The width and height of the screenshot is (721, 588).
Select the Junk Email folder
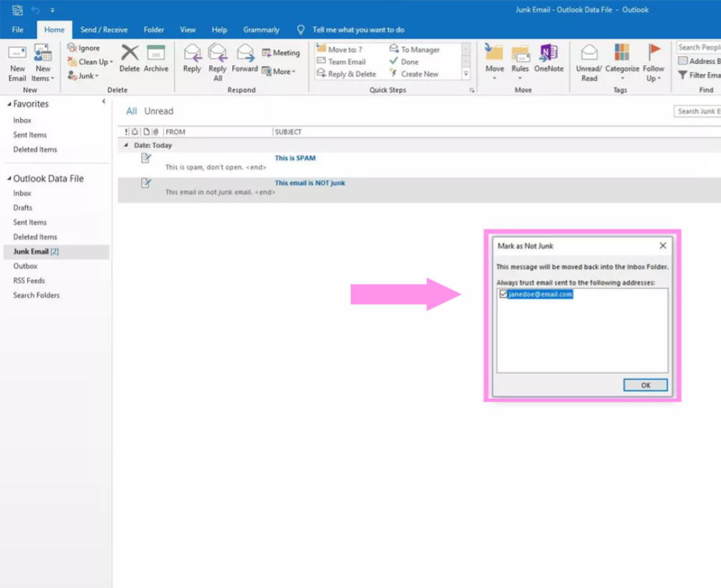point(31,252)
